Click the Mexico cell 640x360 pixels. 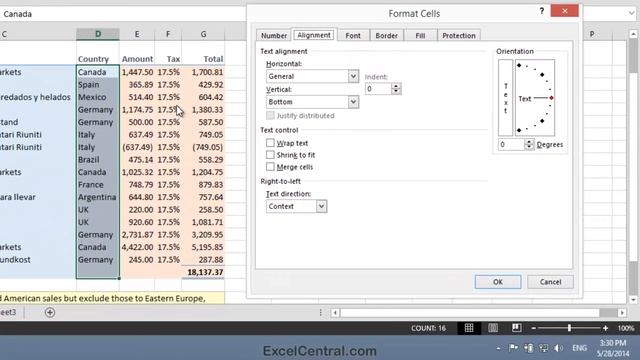(98, 97)
